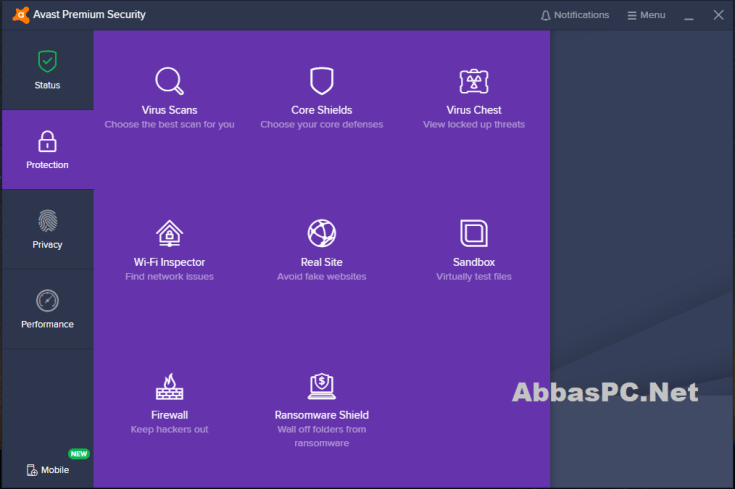Close the Avast window
The width and height of the screenshot is (735, 489).
click(718, 15)
